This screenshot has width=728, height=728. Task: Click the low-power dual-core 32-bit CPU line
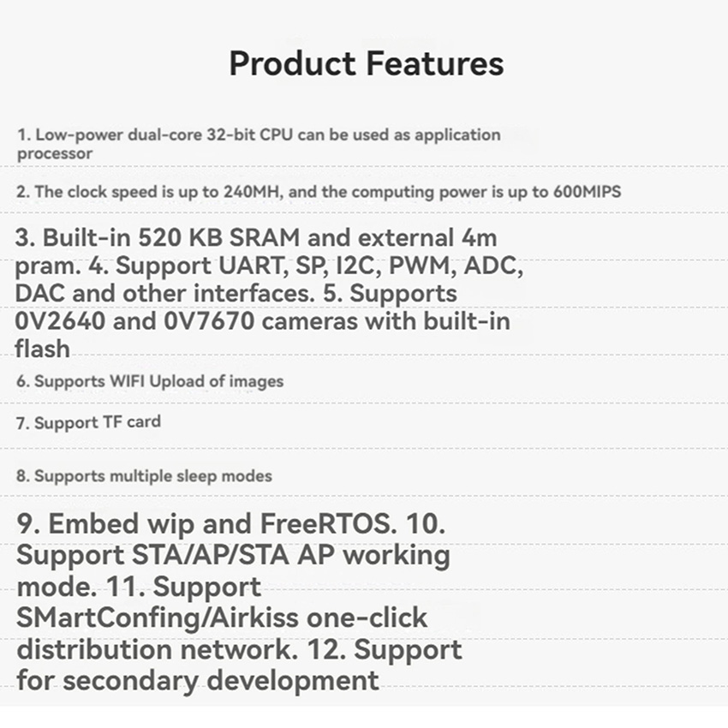(258, 135)
